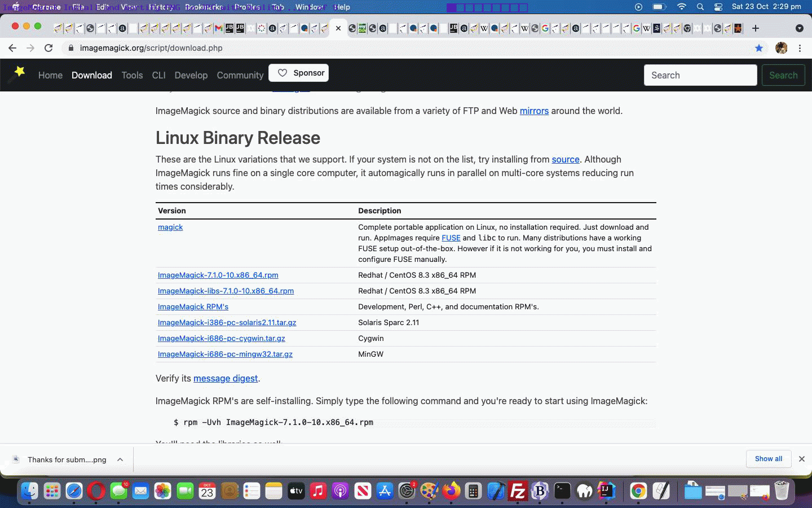
Task: Close the active tab with its X
Action: click(x=338, y=28)
